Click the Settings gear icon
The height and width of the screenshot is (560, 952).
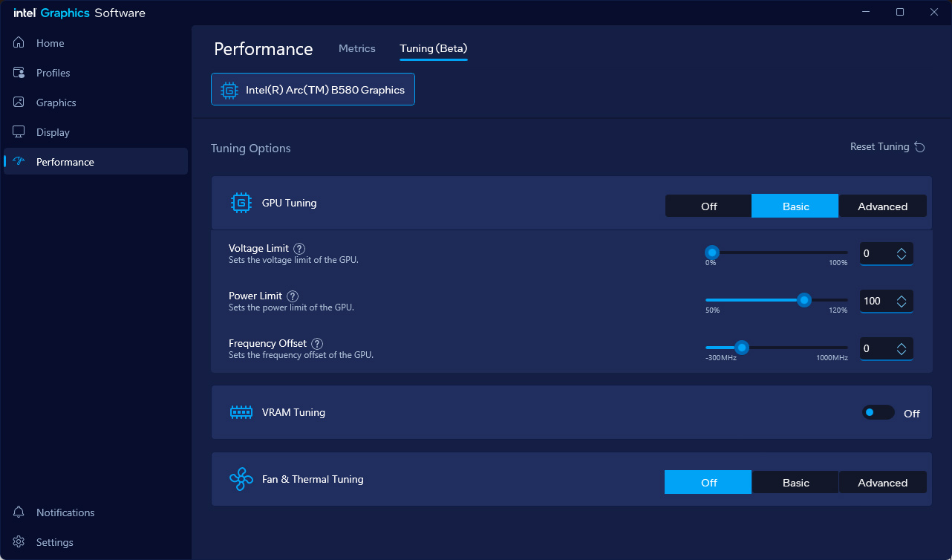(x=19, y=542)
